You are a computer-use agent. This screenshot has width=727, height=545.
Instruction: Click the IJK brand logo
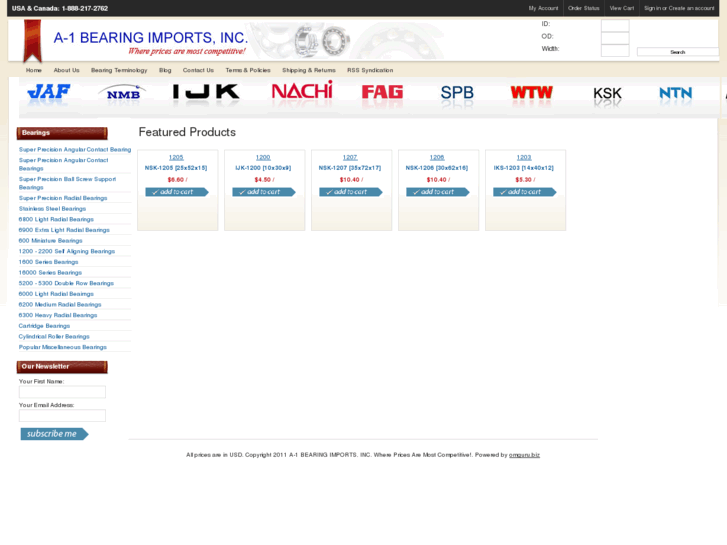tap(206, 92)
